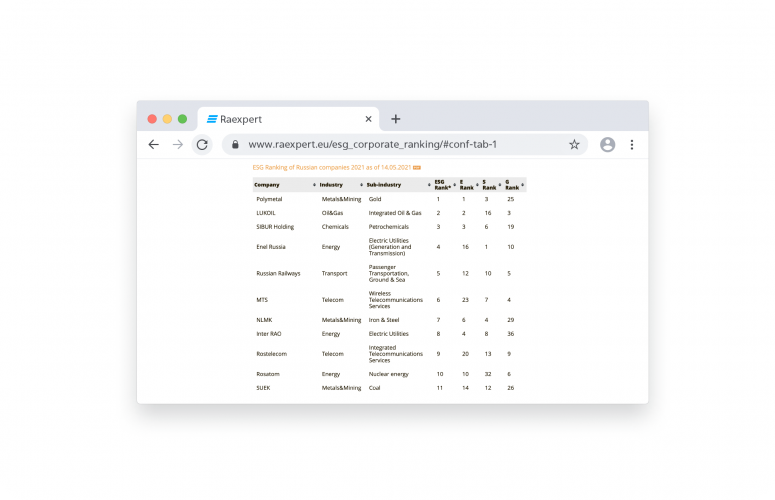Select the LUKOIL company cell

[x=266, y=213]
